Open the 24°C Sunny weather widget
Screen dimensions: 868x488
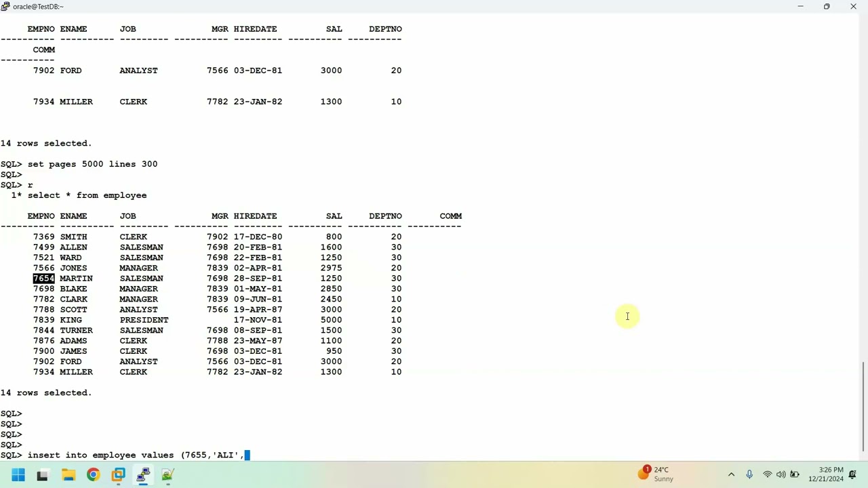point(654,474)
